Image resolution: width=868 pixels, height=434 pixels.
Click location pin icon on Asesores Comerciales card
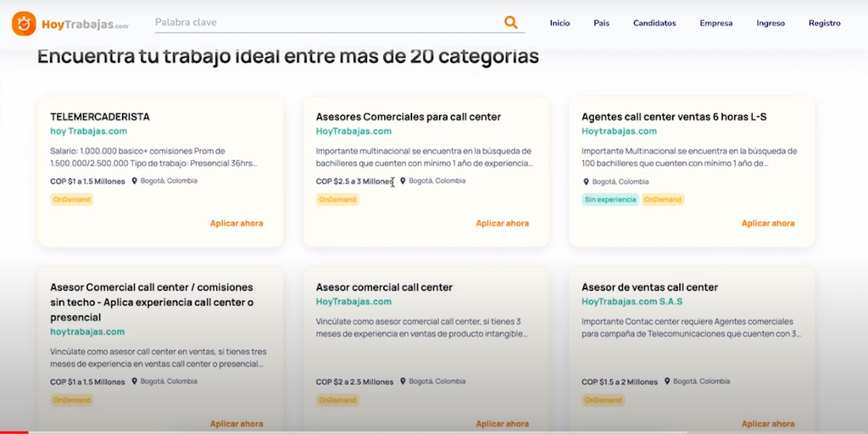[403, 181]
